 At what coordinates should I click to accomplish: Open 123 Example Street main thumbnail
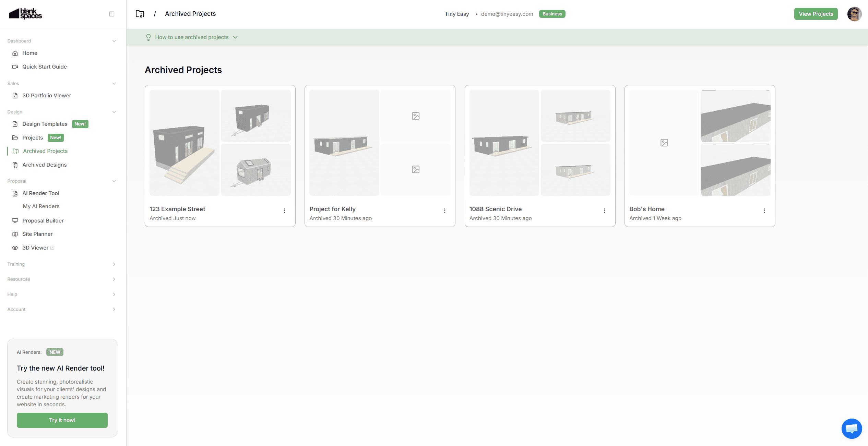(x=184, y=143)
